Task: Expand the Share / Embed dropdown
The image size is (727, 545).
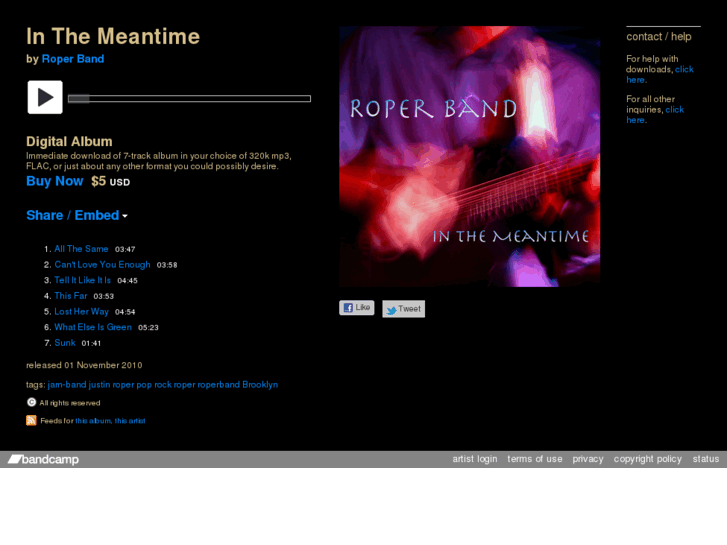Action: click(77, 215)
